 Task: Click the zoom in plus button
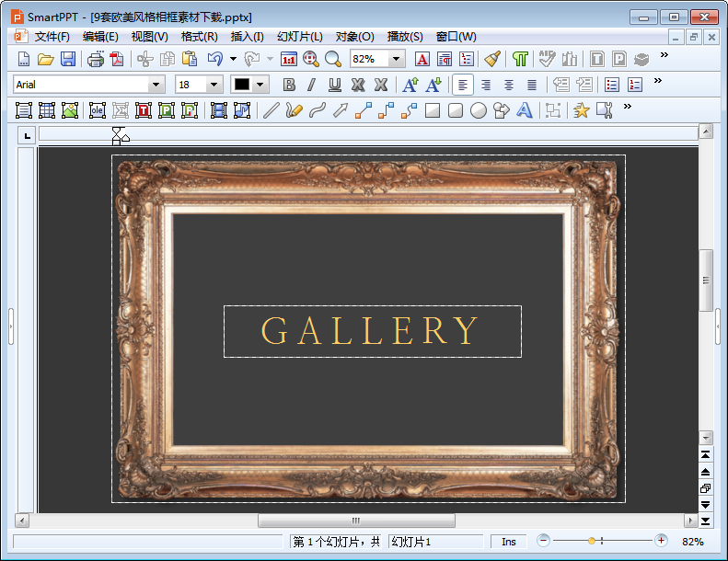(x=661, y=541)
